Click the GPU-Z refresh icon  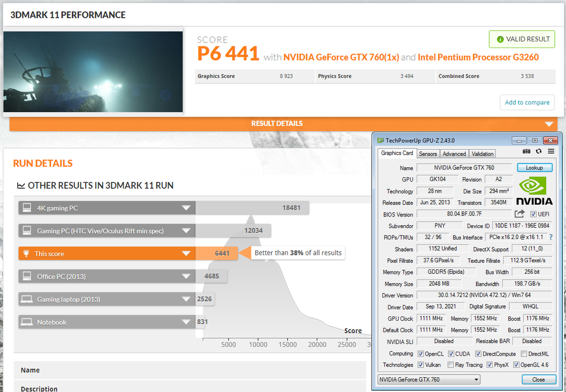coord(538,151)
